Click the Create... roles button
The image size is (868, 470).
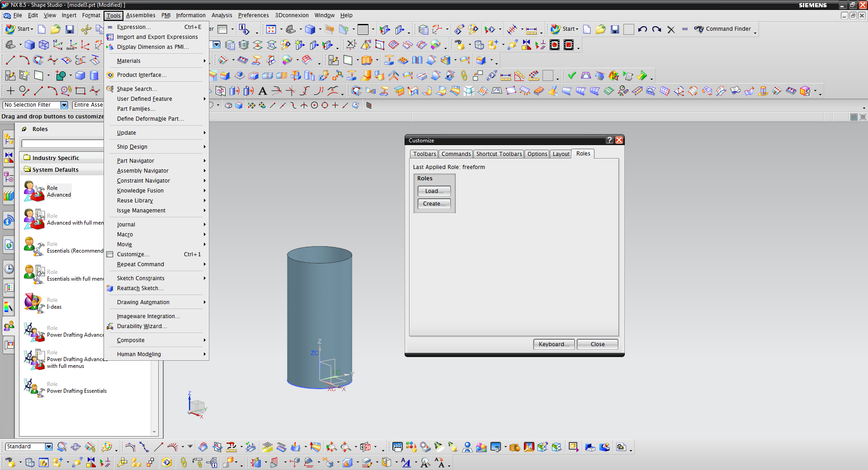tap(434, 204)
